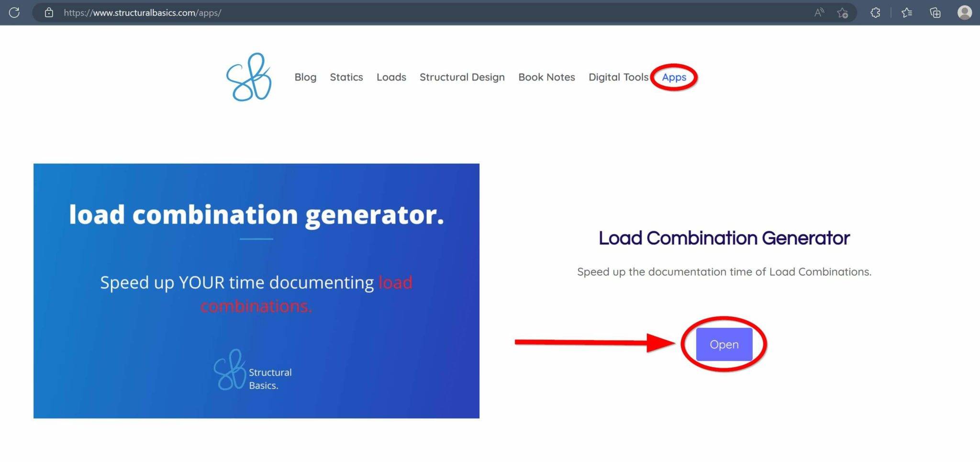Open the Blog menu item
This screenshot has width=980, height=462.
[x=305, y=77]
